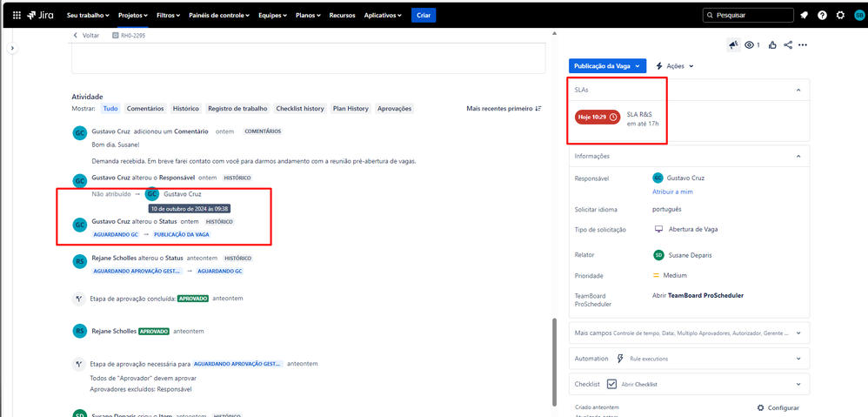Open notifications bell icon

(x=805, y=16)
